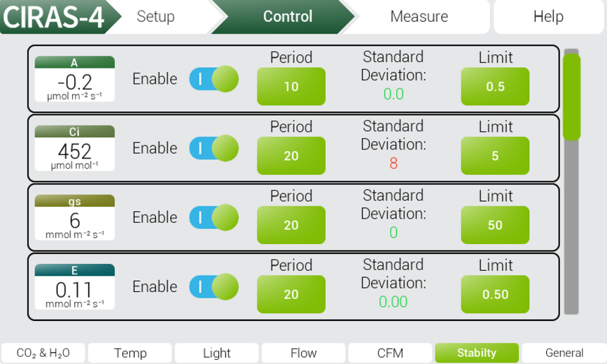
Task: Toggle the Enable switch for Ci
Action: tap(213, 148)
